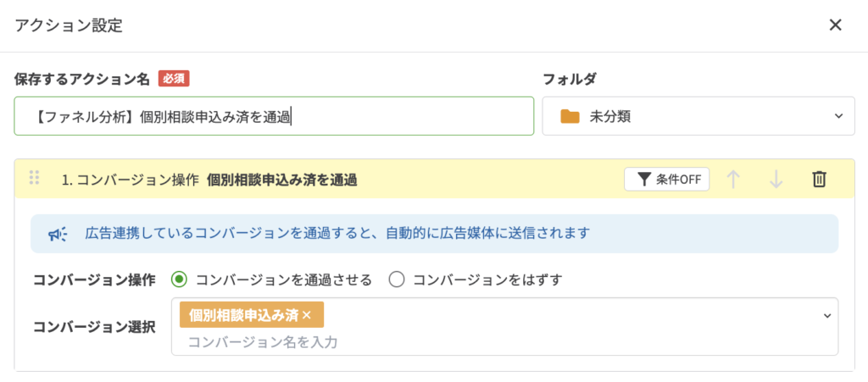
Task: Close the アクション設定 dialog
Action: (835, 25)
